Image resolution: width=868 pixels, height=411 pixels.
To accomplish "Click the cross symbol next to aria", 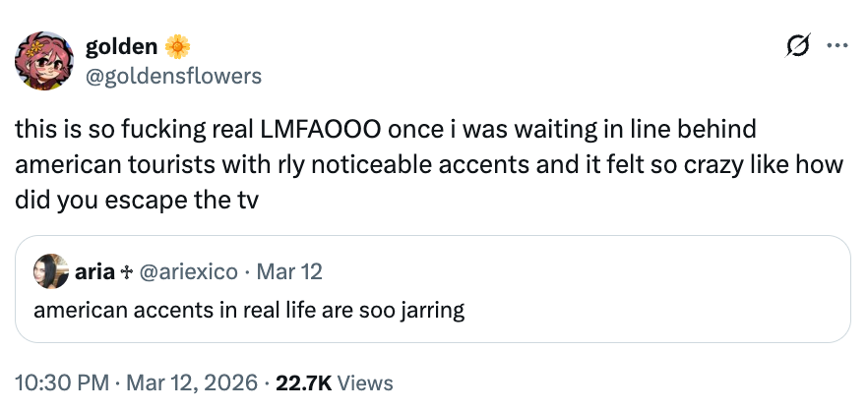I will click(128, 271).
